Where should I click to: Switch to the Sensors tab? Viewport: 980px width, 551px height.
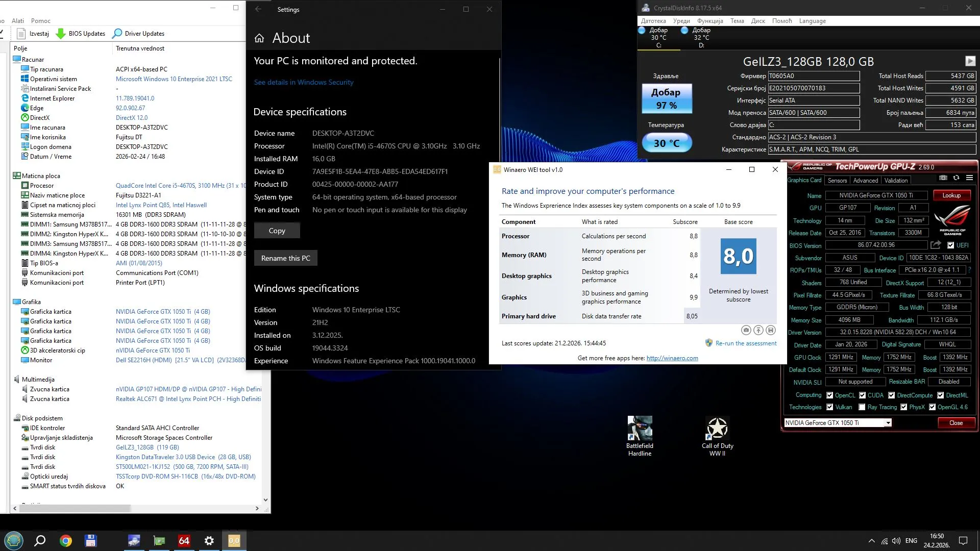point(837,181)
